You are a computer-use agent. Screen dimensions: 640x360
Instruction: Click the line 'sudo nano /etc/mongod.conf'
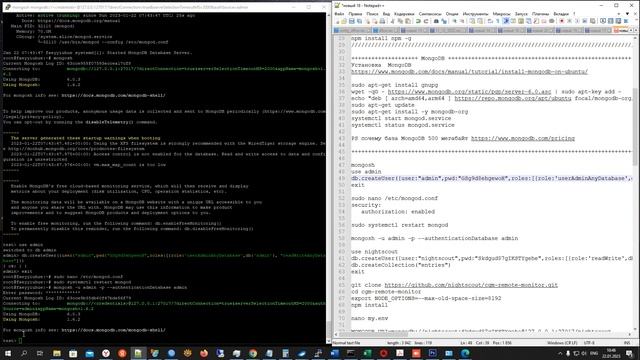pos(394,198)
